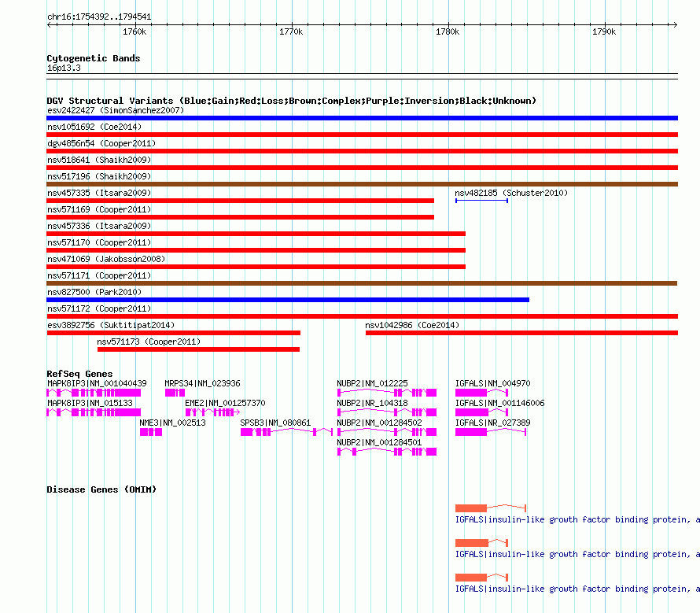Open variant dgv4856n54 (Cooper2011) label
This screenshot has height=613, width=700.
point(101,143)
